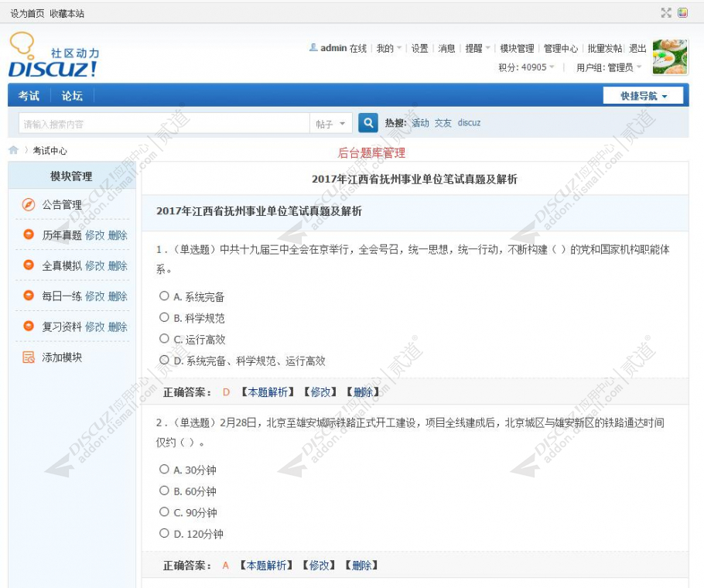Select option C. 运行高效 in question 1
704x588 pixels.
click(164, 338)
